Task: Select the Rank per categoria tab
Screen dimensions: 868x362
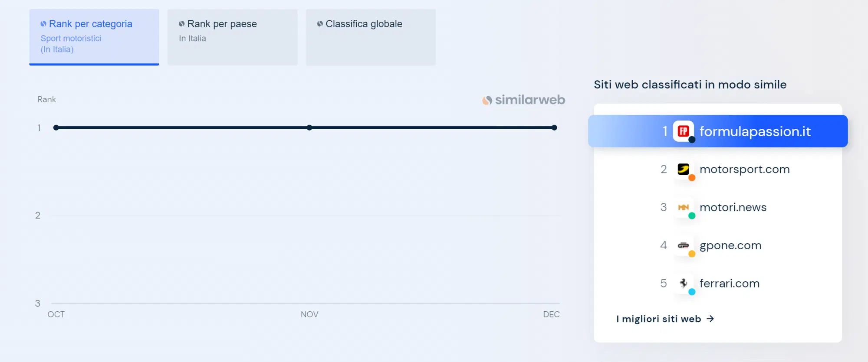Action: (x=94, y=37)
